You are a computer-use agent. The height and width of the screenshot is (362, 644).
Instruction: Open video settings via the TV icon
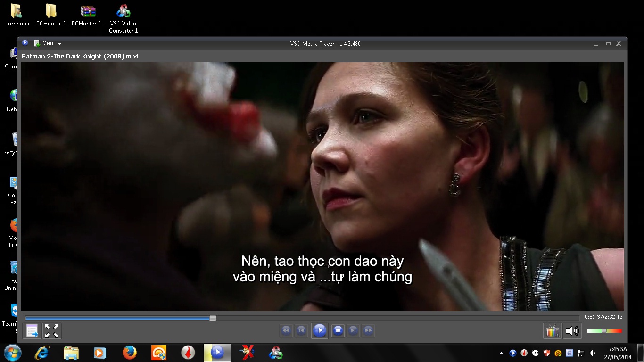pyautogui.click(x=552, y=331)
